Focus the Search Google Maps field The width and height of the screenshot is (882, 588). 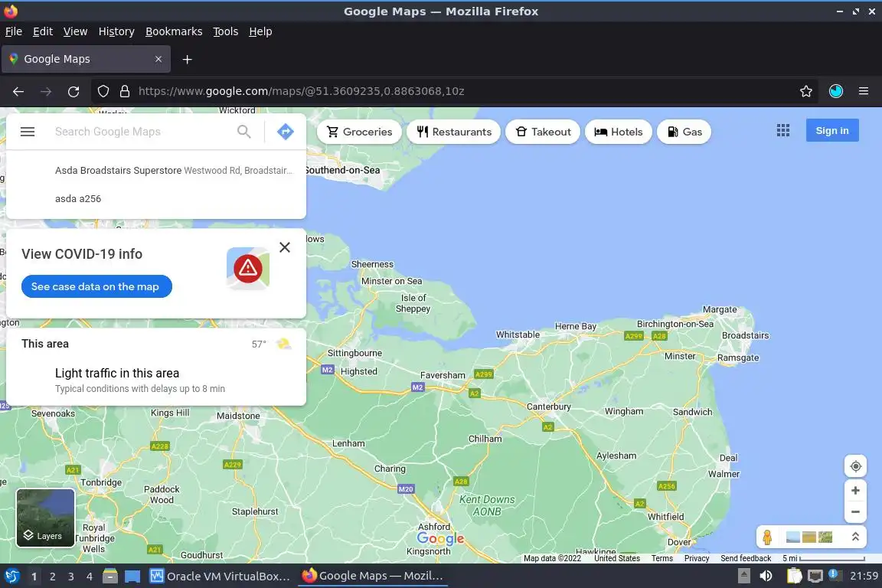point(141,132)
